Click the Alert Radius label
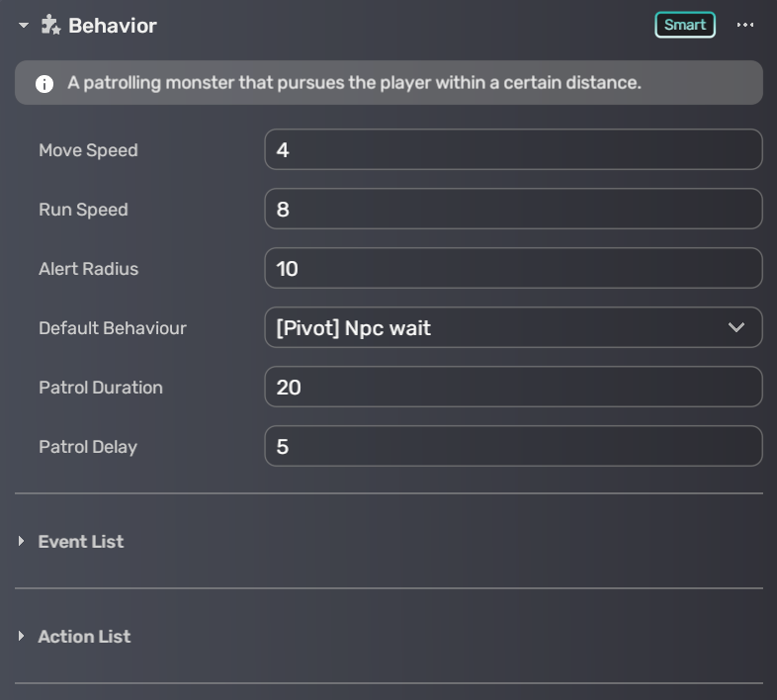Image resolution: width=777 pixels, height=700 pixels. (x=88, y=269)
